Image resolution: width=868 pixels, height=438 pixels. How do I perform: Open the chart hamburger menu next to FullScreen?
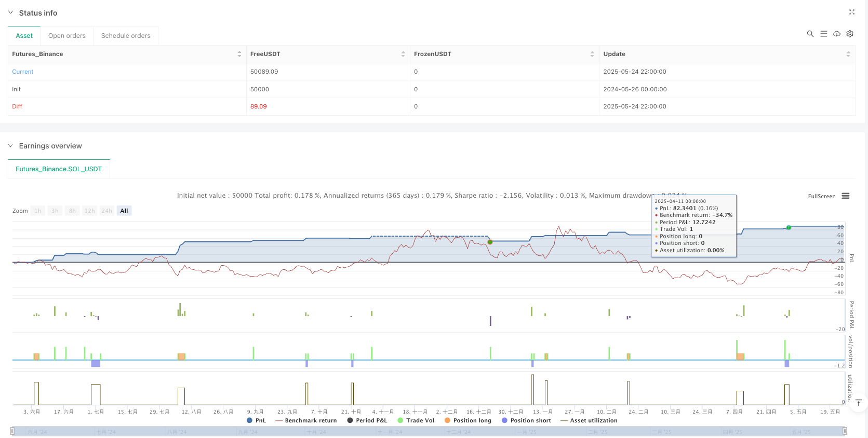[846, 196]
